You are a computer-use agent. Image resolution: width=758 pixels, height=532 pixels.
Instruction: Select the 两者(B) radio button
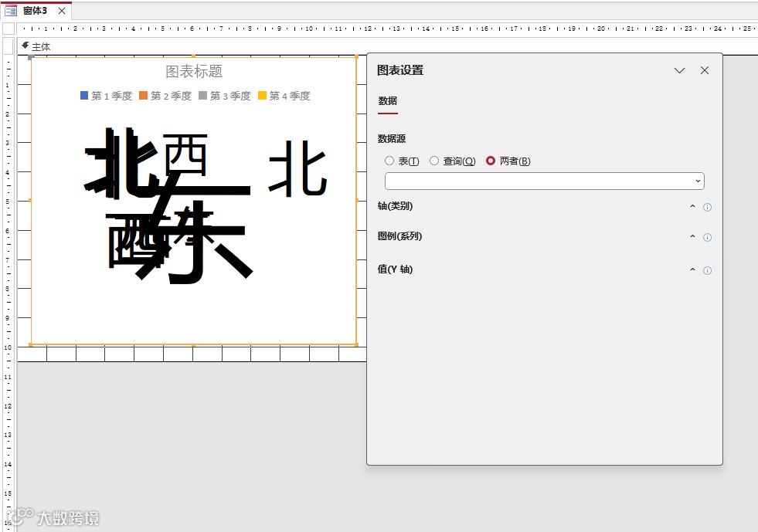pyautogui.click(x=490, y=161)
